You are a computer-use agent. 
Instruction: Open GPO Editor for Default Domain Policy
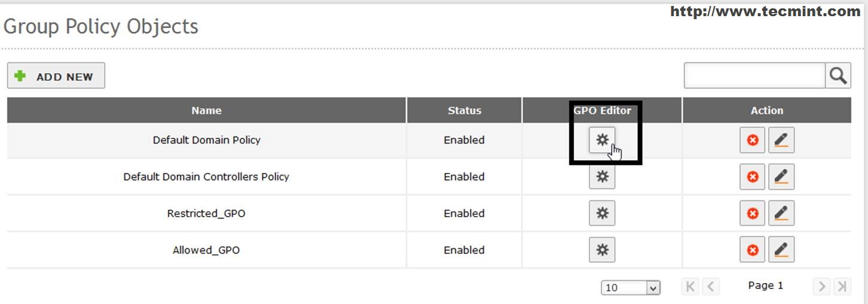pyautogui.click(x=602, y=140)
